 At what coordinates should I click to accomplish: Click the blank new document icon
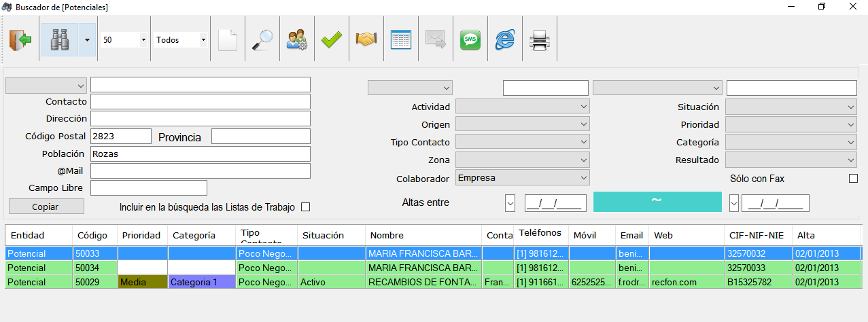[x=228, y=40]
